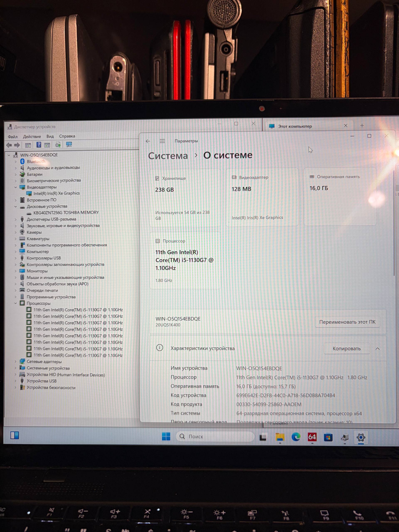
Task: Open Settings gear icon on taskbar
Action: tap(361, 437)
